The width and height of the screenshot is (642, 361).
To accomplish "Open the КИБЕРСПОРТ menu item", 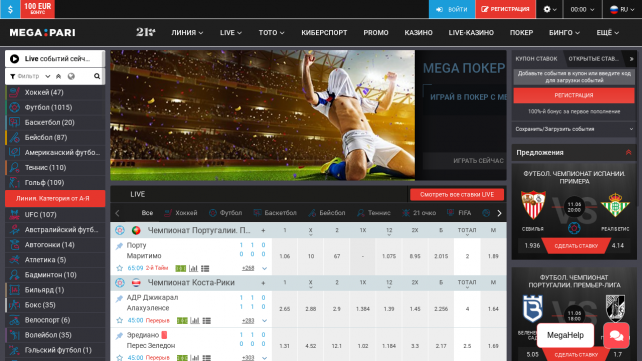I will [x=324, y=32].
